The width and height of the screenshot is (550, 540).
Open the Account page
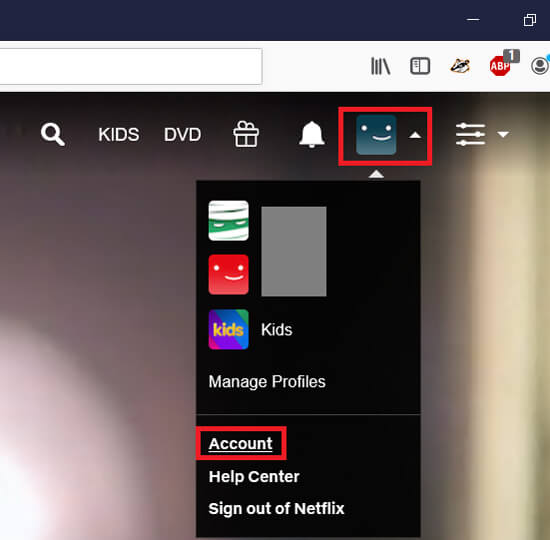[240, 444]
